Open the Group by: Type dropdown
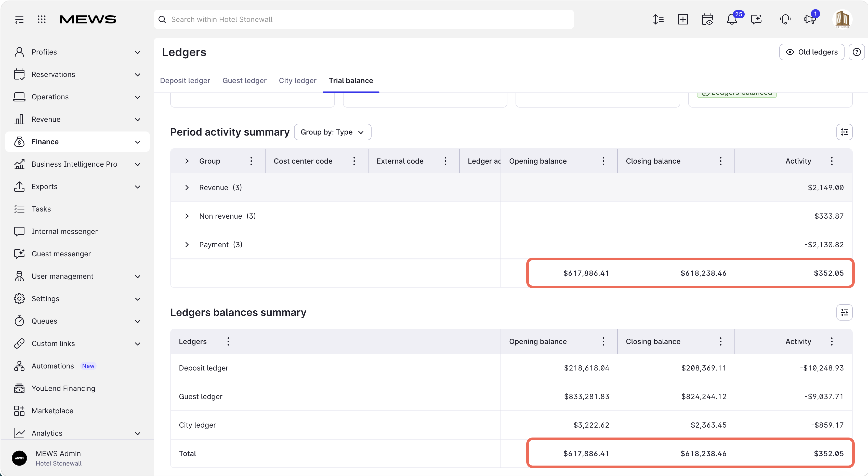Screen dimensions: 868x476 333,132
